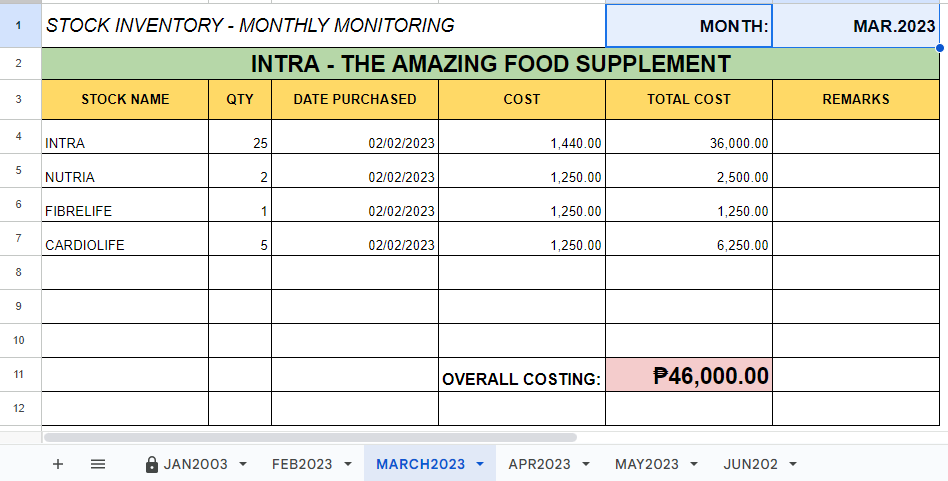
Task: Select row header 8
Action: click(21, 273)
